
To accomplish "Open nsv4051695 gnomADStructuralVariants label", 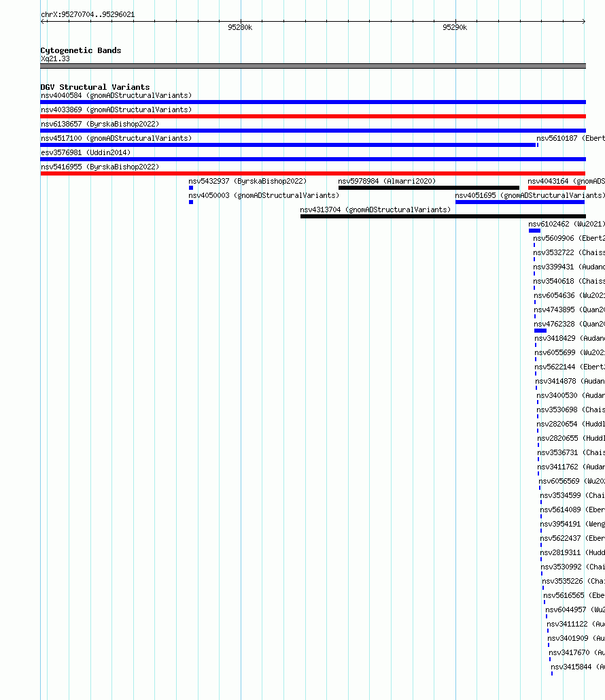I will [530, 195].
